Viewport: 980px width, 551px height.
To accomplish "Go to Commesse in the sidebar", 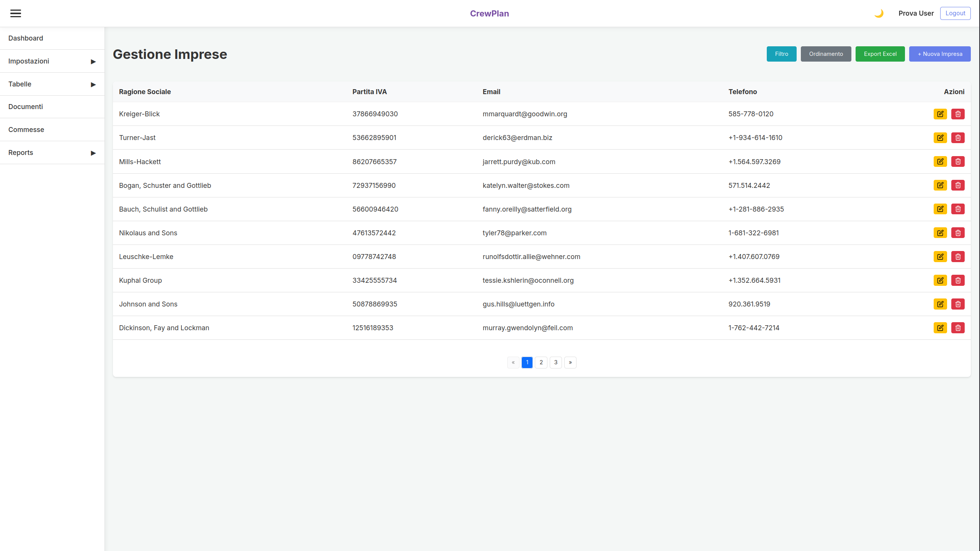I will [26, 130].
